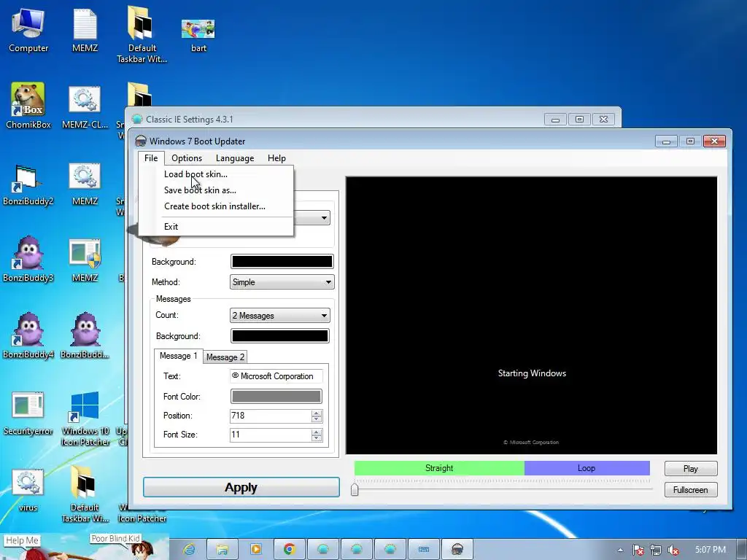Increase the Font Size with the up arrow
The image size is (747, 560).
(x=317, y=432)
